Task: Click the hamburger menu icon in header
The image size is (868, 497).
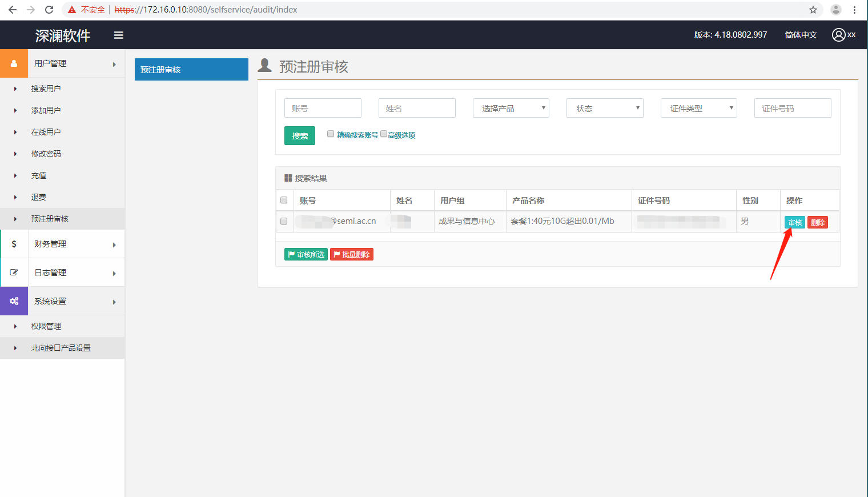Action: click(119, 35)
